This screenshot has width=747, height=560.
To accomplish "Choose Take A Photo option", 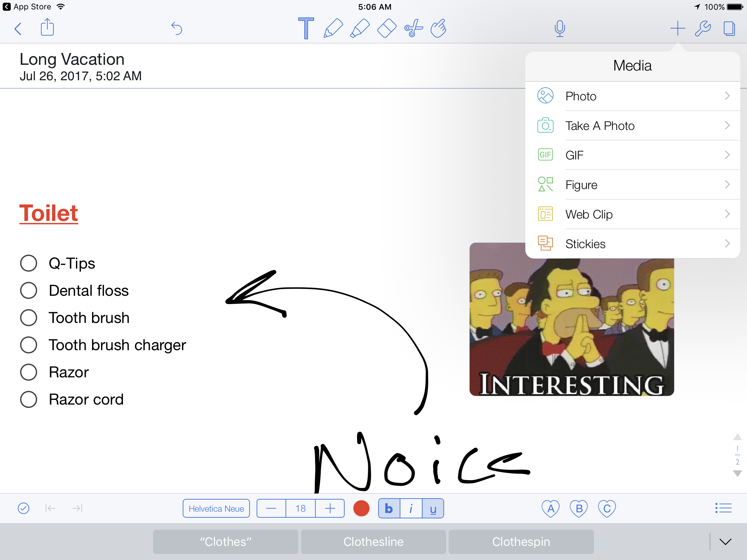I will [x=633, y=126].
